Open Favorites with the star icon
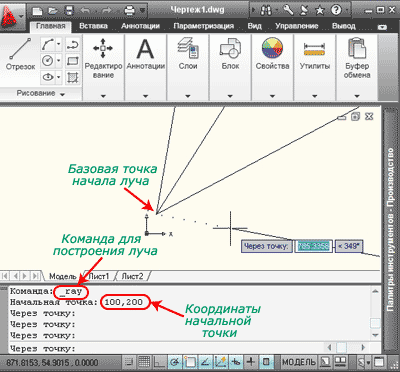 pos(320,11)
